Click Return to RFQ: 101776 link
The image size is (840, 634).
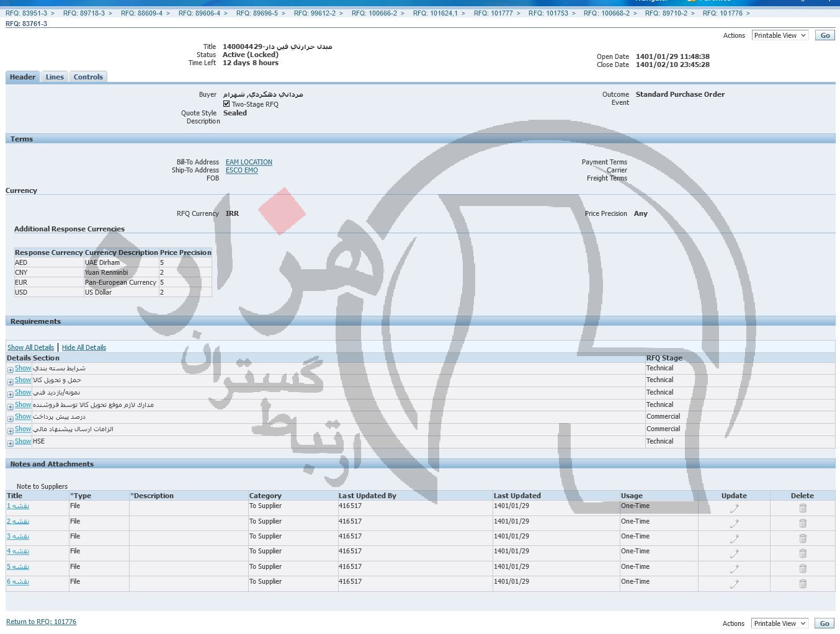(41, 622)
